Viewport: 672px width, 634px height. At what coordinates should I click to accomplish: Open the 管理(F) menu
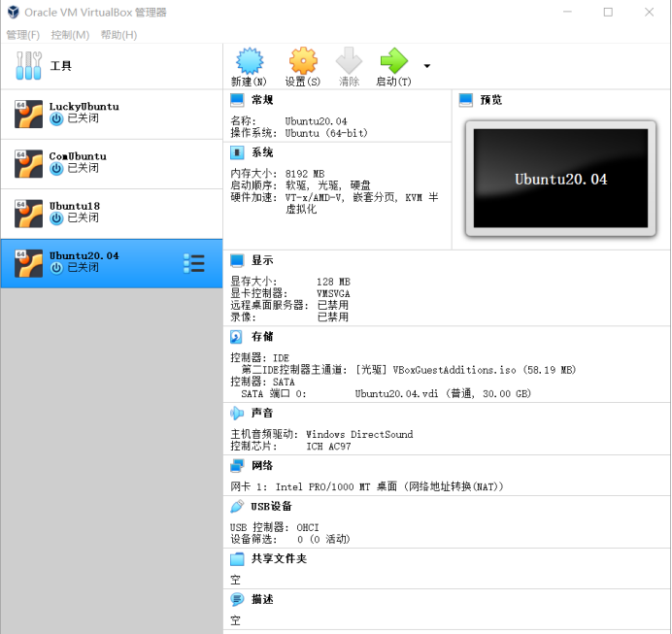pyautogui.click(x=23, y=35)
